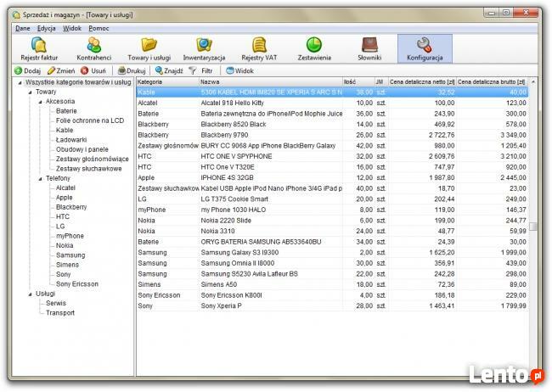The height and width of the screenshot is (392, 552).
Task: Collapse the Akcesoria tree node
Action: point(38,101)
